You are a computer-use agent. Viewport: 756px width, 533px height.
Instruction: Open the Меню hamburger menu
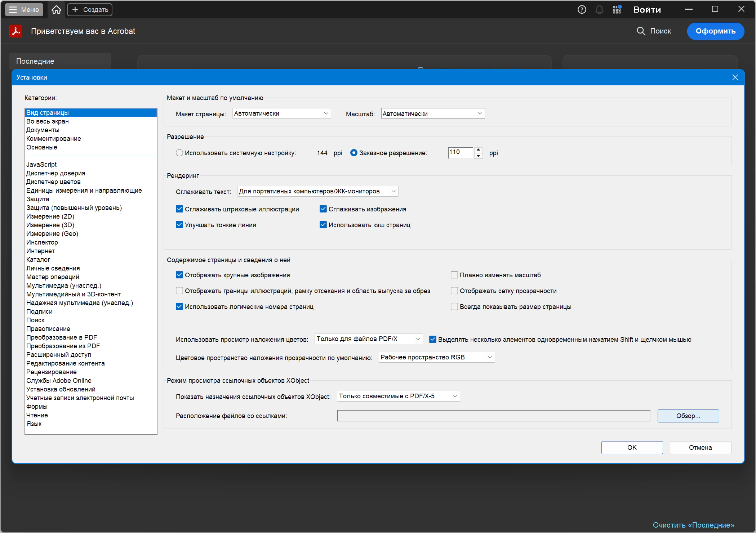point(24,10)
